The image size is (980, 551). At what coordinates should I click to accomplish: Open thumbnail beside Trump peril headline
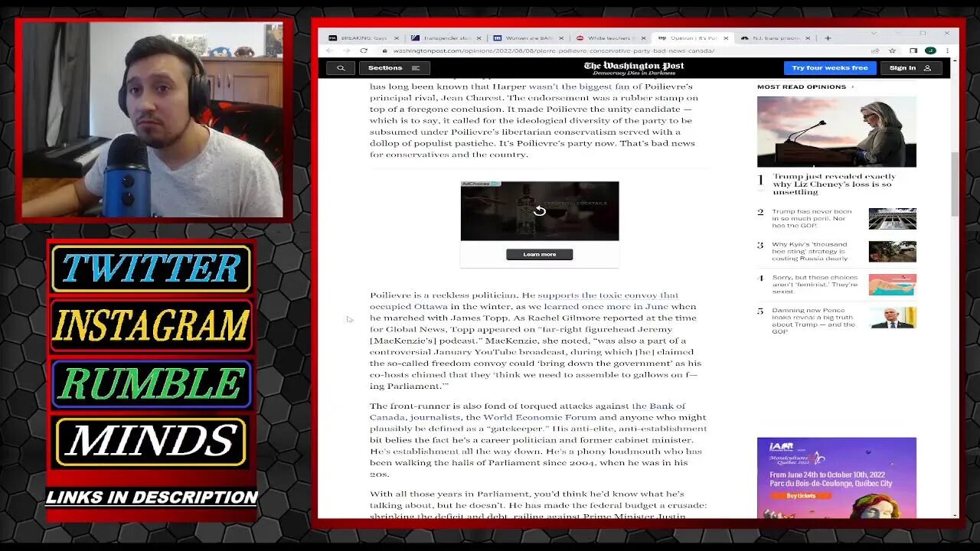pos(892,218)
